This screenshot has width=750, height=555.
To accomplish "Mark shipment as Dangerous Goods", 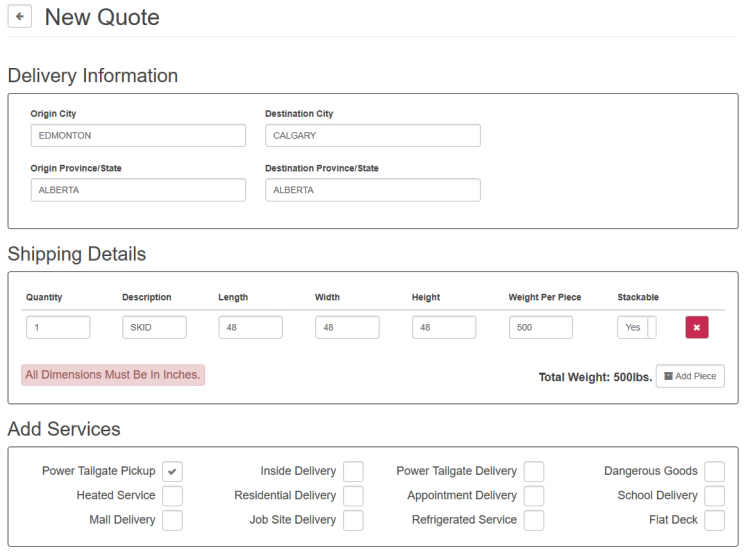I will (x=714, y=471).
